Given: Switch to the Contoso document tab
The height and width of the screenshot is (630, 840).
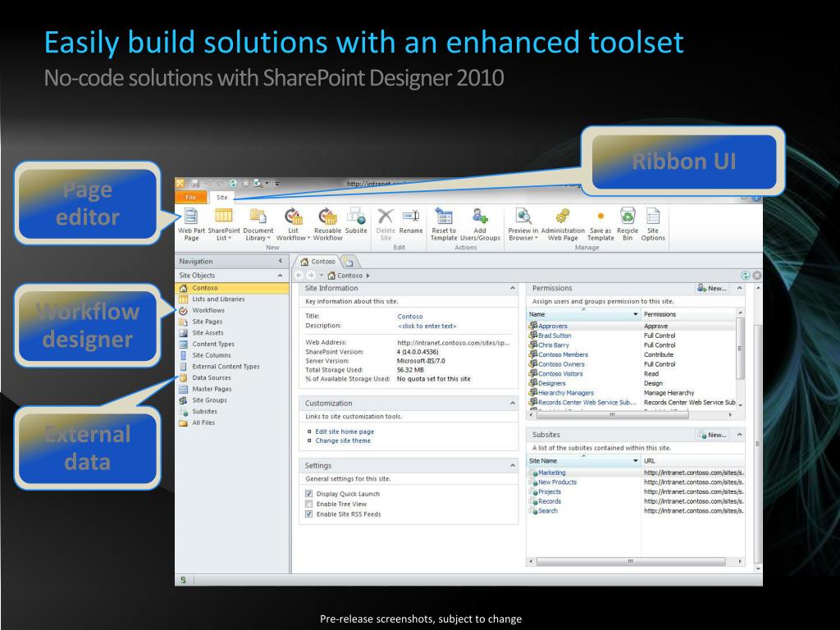Looking at the screenshot, I should pos(317,262).
